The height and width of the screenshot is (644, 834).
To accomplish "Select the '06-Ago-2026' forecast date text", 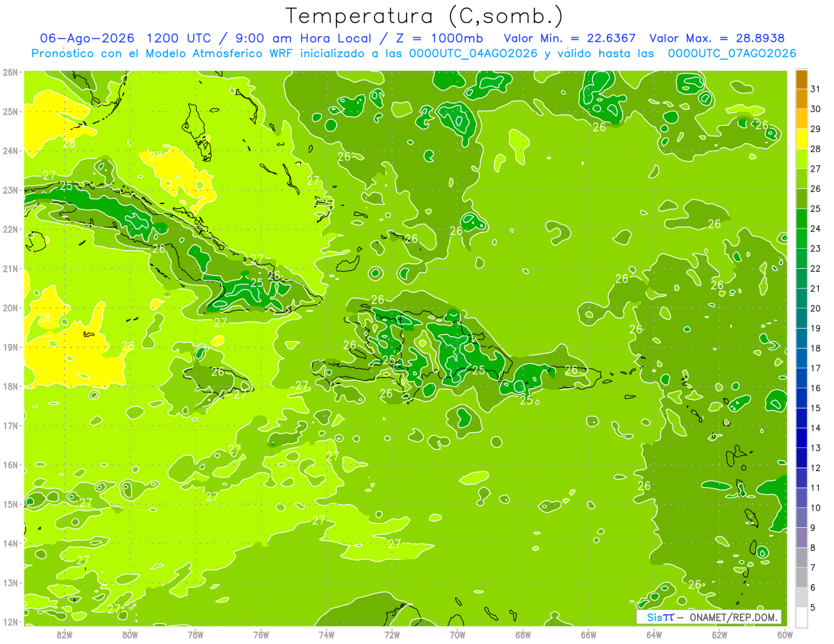I will (87, 38).
